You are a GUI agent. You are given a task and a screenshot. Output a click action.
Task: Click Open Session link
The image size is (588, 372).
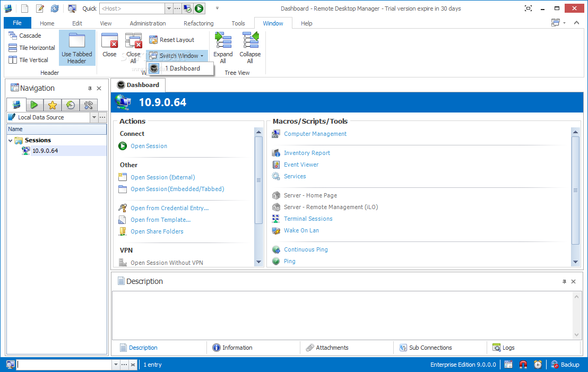tap(149, 146)
